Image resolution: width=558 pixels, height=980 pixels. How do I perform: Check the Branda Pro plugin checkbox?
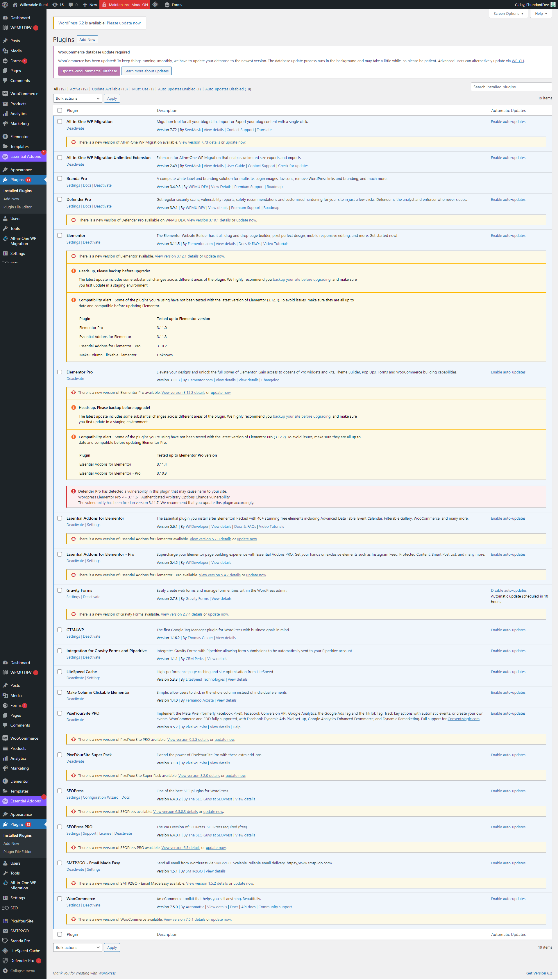click(59, 178)
